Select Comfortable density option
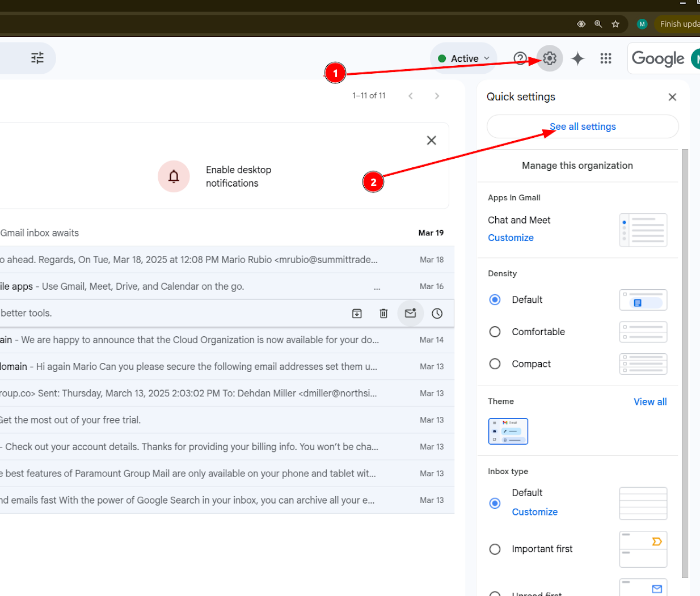The height and width of the screenshot is (596, 700). pyautogui.click(x=495, y=332)
